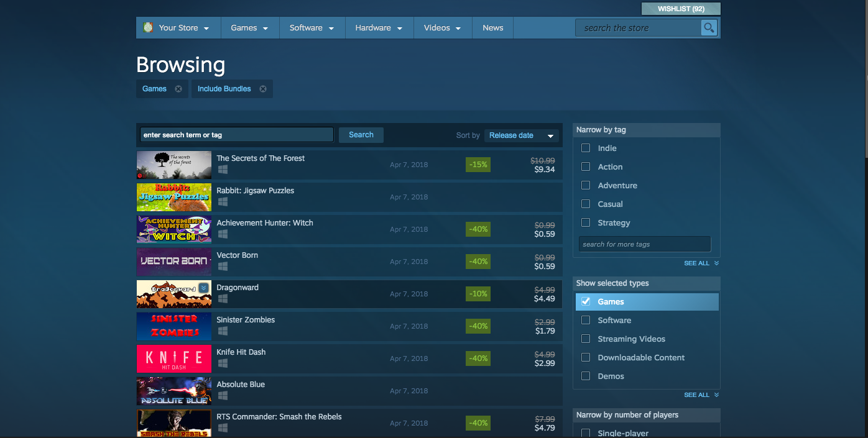This screenshot has width=868, height=438.
Task: Click the Windows icon under Absolute Blue
Action: [x=223, y=396]
